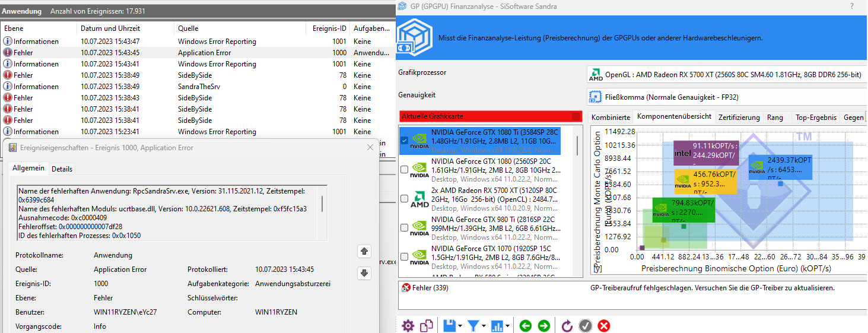The image size is (868, 333).
Task: Switch to the Kombinierte tab
Action: click(611, 118)
